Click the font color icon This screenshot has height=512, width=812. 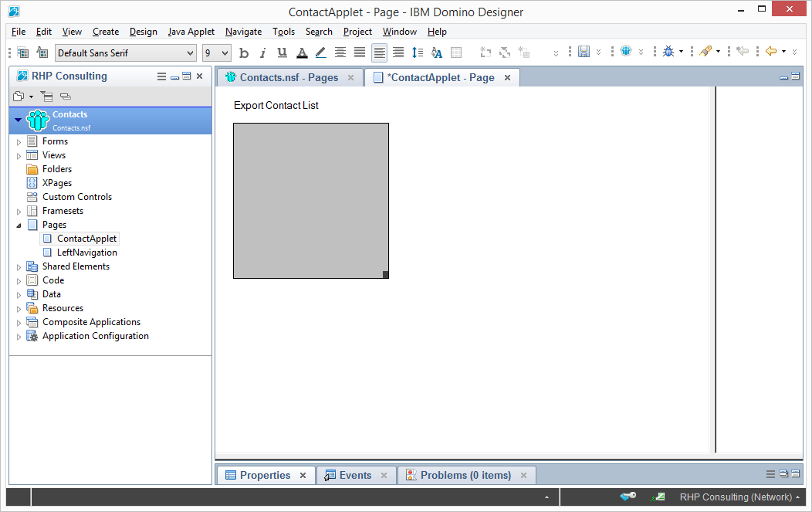point(302,53)
